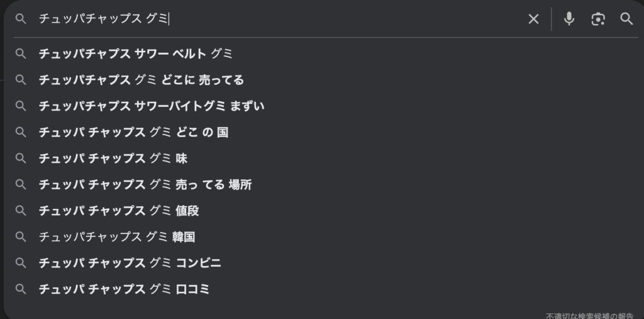Image resolution: width=644 pixels, height=319 pixels.
Task: Open image search with camera lens icon
Action: tap(598, 19)
